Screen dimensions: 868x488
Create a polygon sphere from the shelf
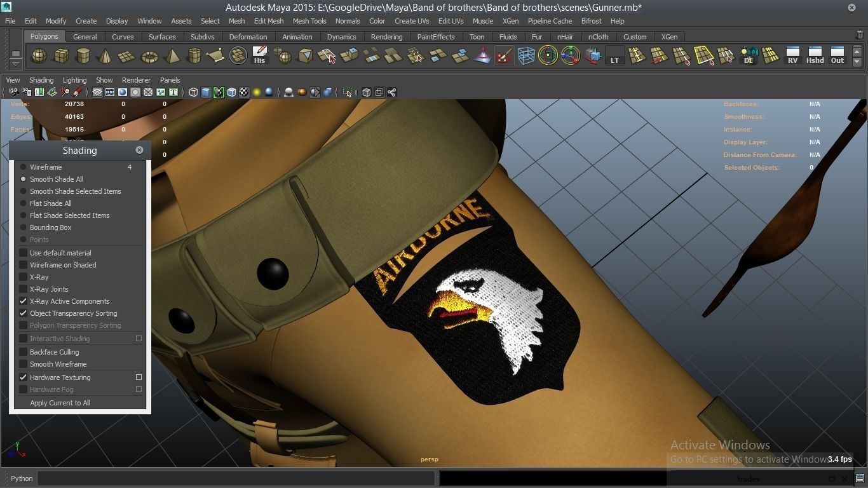[x=39, y=56]
